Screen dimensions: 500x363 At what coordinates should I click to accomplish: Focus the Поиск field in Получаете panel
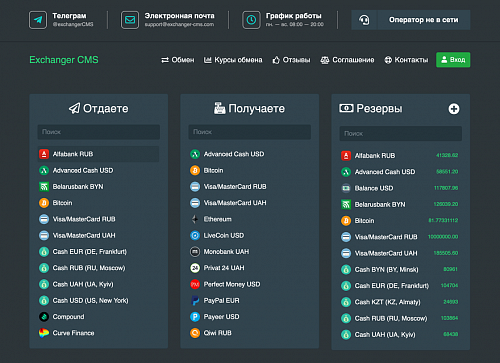(250, 132)
